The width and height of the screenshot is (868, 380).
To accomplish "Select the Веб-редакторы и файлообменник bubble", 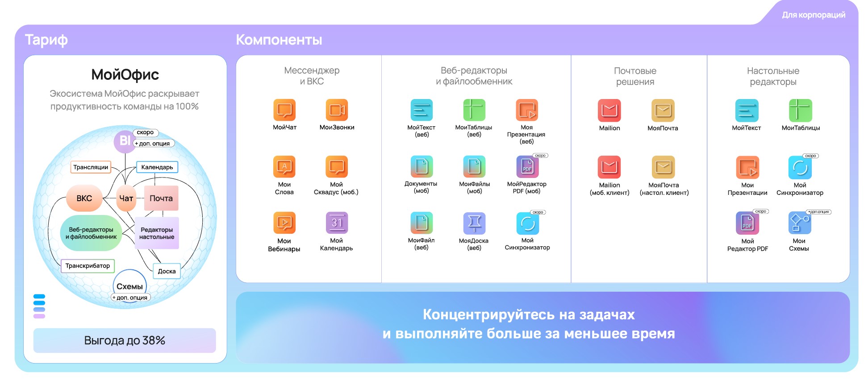I will 91,233.
